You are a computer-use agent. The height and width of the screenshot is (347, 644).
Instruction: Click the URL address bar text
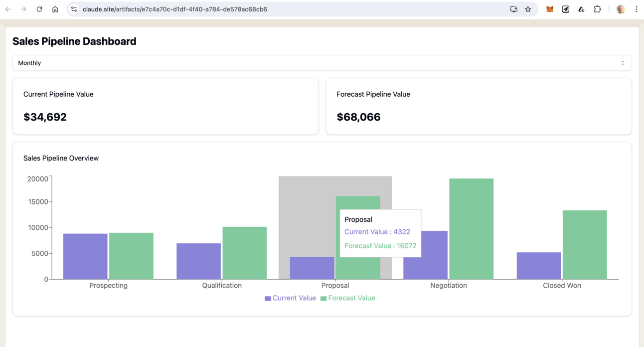tap(174, 9)
